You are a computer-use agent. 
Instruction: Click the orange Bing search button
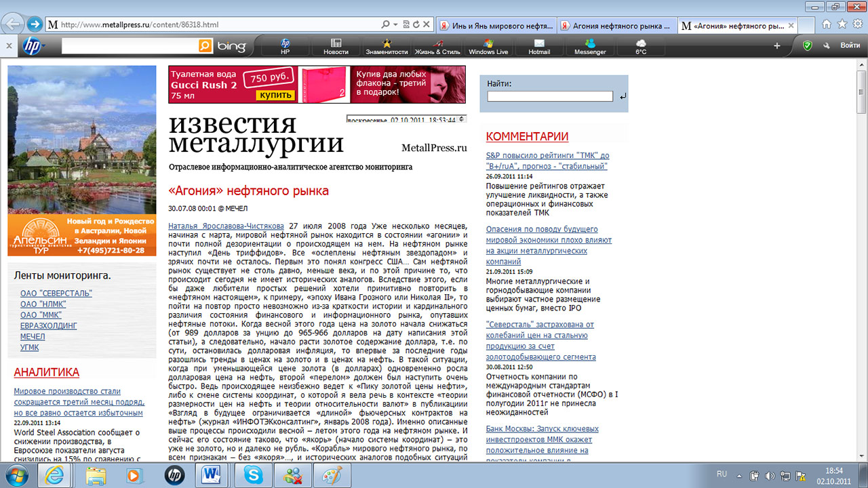[205, 46]
